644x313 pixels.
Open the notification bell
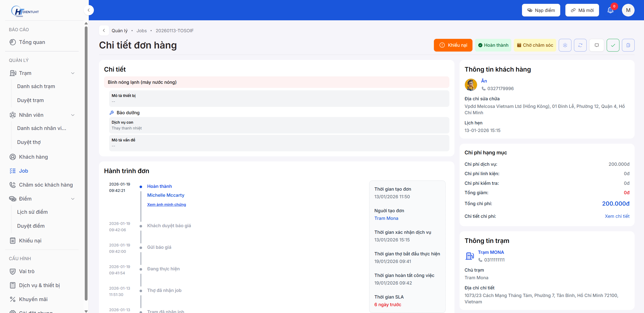coord(610,10)
